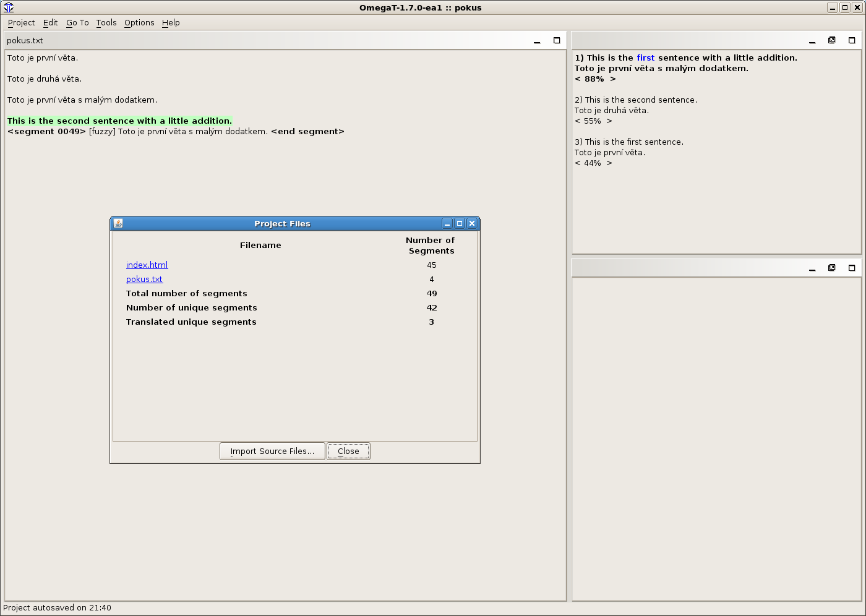Open the Project menu
Screen dimensions: 866x616
click(21, 23)
